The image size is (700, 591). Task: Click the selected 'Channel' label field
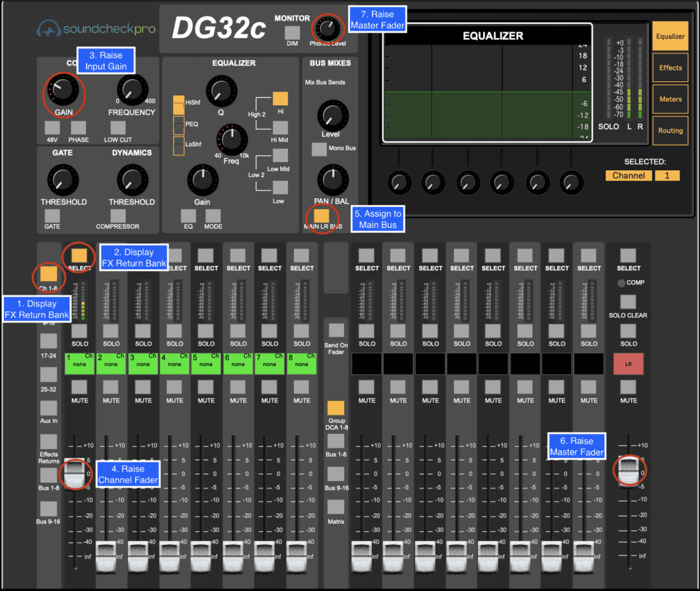coord(629,176)
